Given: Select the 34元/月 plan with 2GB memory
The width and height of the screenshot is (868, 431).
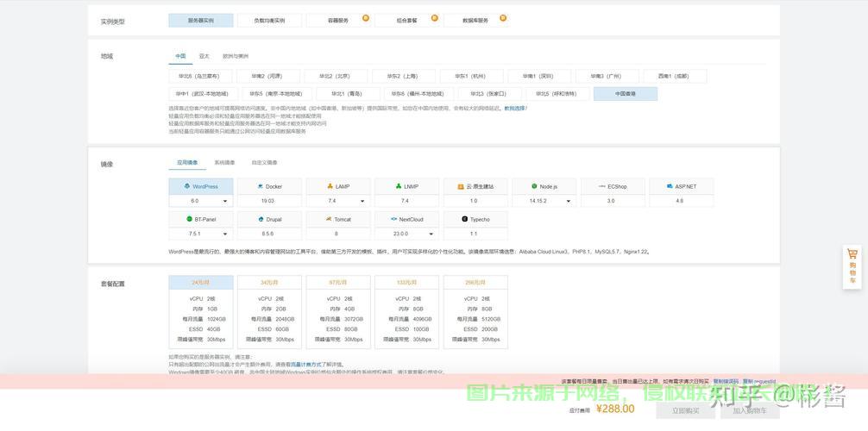Looking at the screenshot, I should coord(269,312).
